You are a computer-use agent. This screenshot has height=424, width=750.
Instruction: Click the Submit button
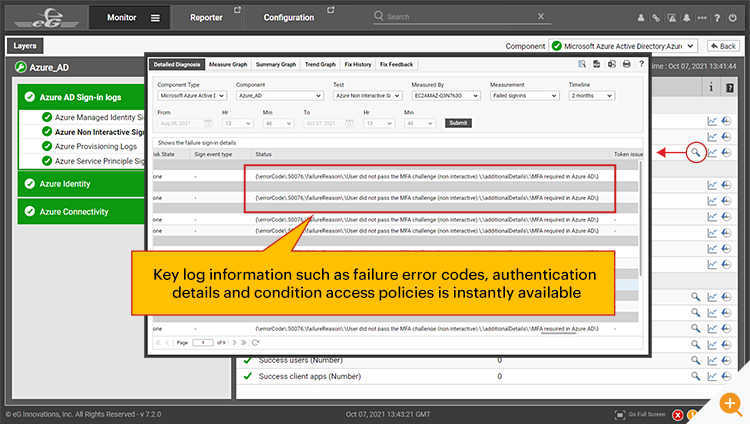(458, 123)
